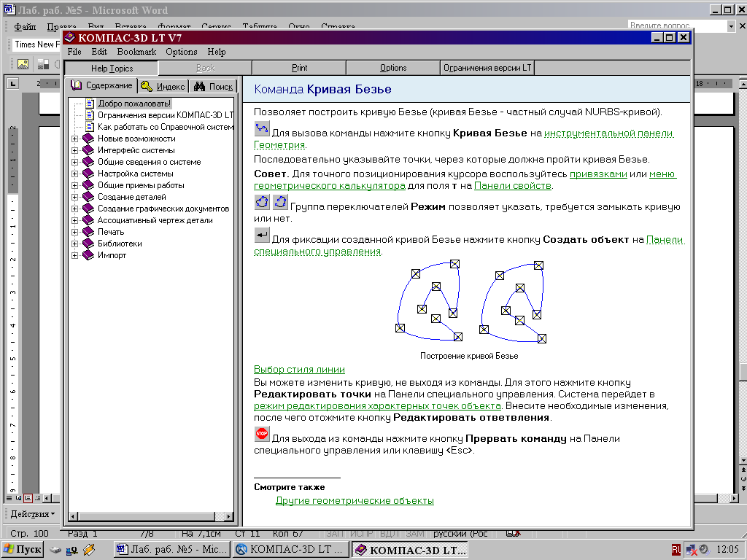Viewport: 747px width, 560px height.
Task: Switch to blue-icon КОМПАС-3D LT taskbar button
Action: click(290, 550)
